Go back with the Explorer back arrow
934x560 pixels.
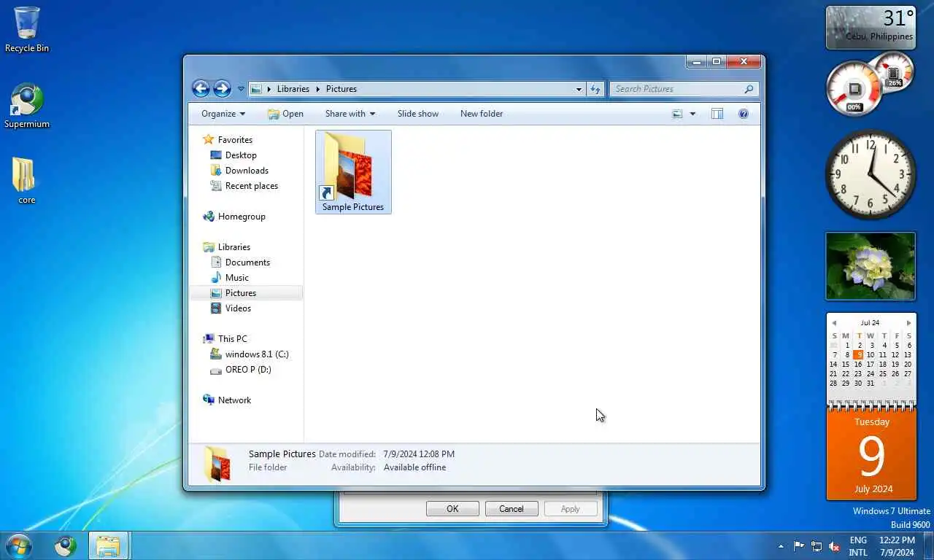coord(201,89)
